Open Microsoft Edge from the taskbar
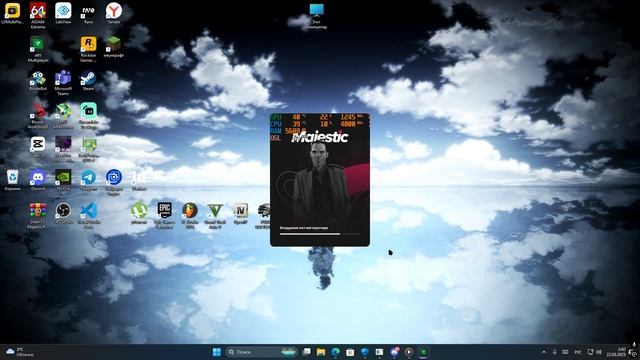This screenshot has width=640, height=360. pos(336,352)
